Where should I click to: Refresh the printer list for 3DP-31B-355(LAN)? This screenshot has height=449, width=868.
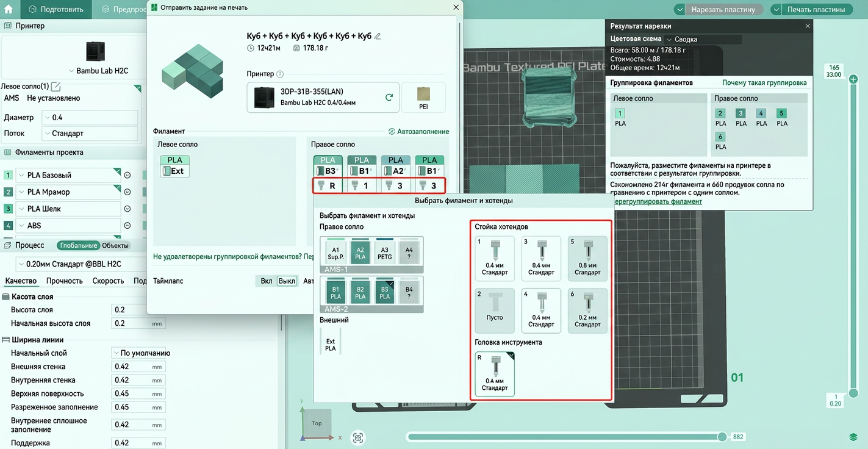pos(389,98)
